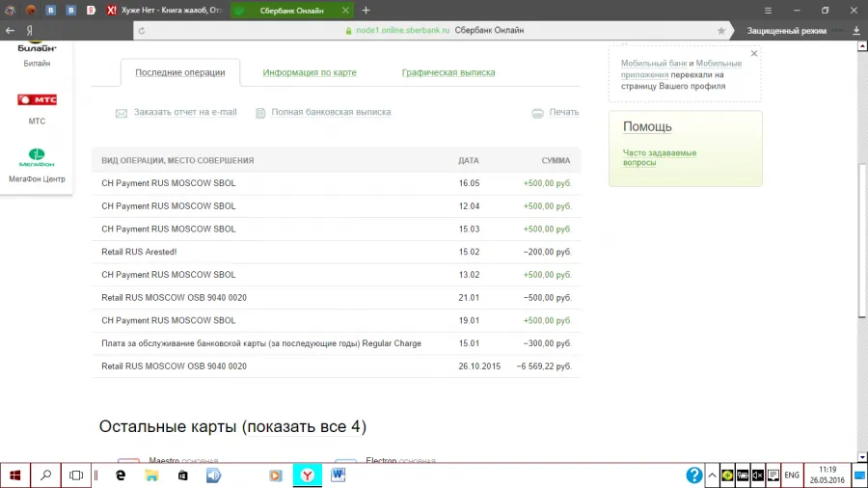Launch Microsoft Edge from taskbar
868x488 pixels.
pos(121,475)
